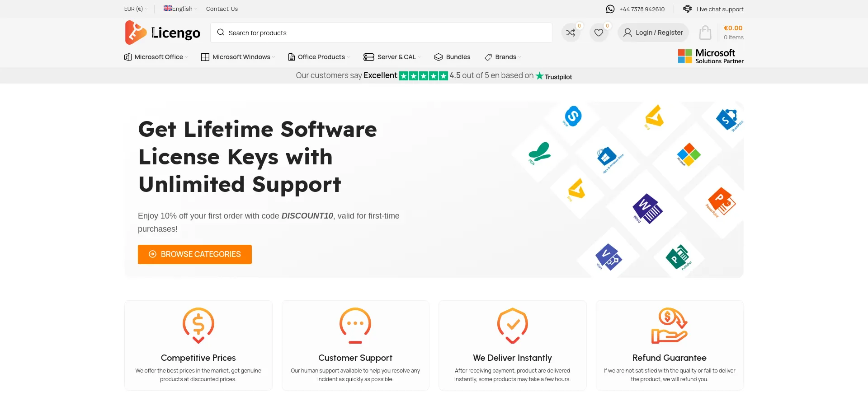Click the Customer Support heading
Screen dimensions: 868x401
[355, 358]
